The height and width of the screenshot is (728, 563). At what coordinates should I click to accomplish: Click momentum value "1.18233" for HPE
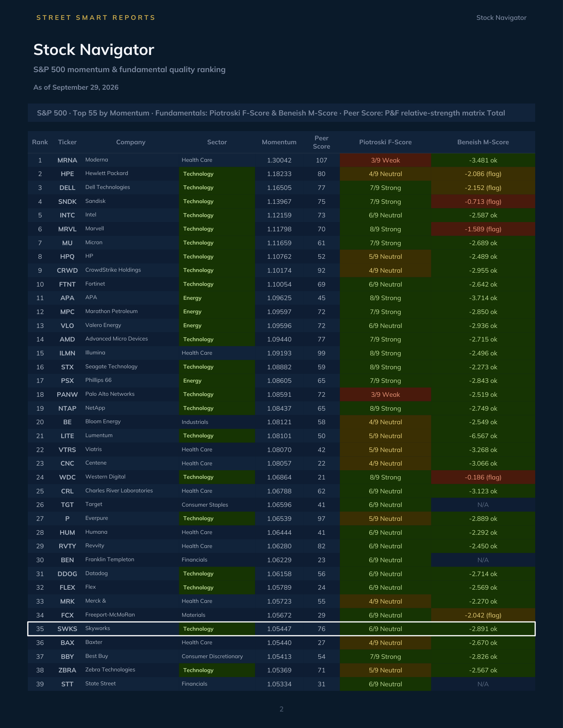coord(279,174)
